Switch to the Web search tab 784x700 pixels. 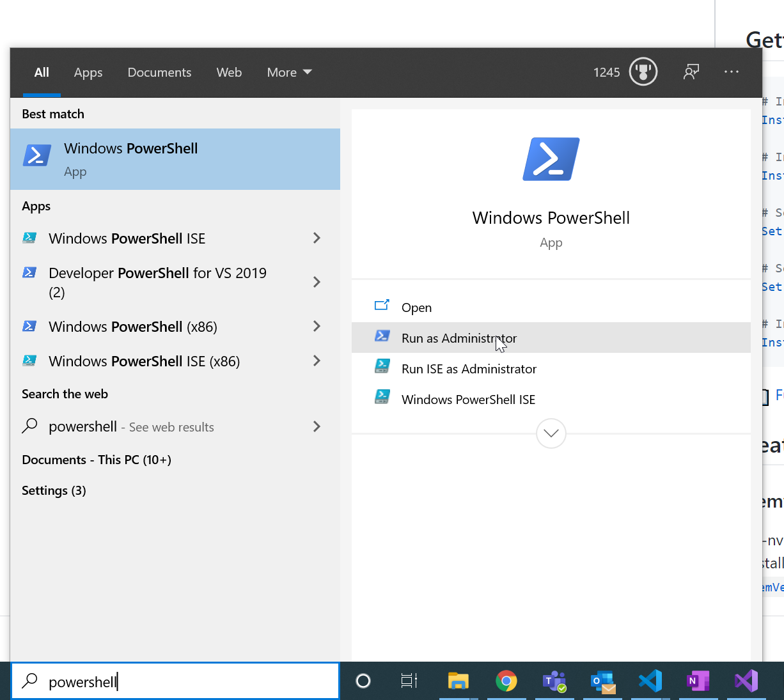[229, 72]
